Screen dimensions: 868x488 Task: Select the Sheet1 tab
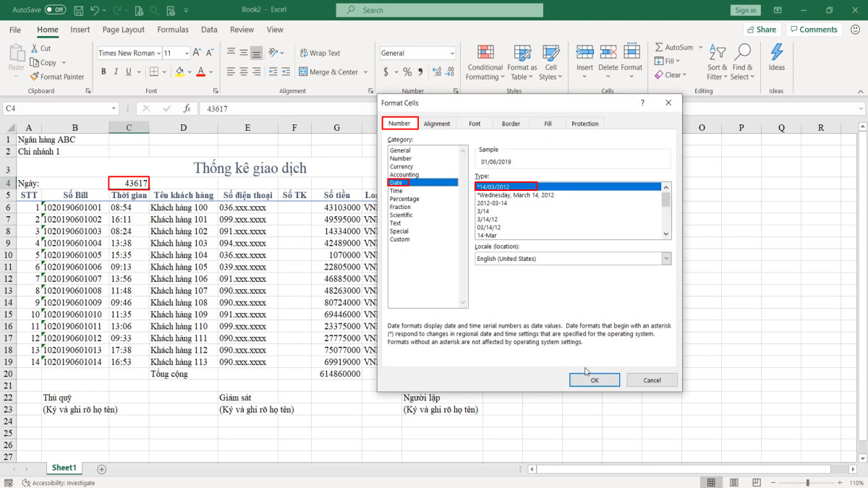click(x=64, y=468)
